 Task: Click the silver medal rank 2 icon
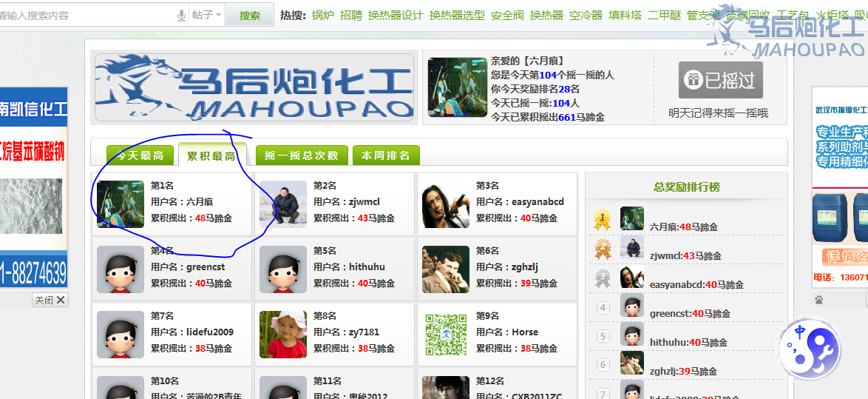coord(603,248)
